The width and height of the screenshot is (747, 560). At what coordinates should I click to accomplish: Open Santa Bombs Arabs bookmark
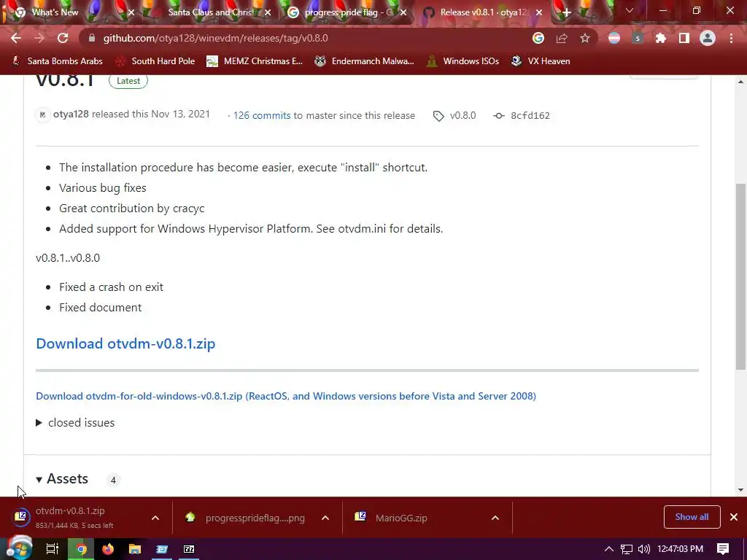point(57,61)
